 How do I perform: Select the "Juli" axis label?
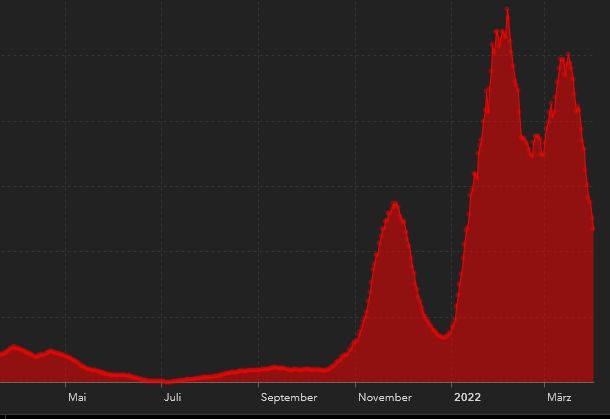tap(172, 397)
